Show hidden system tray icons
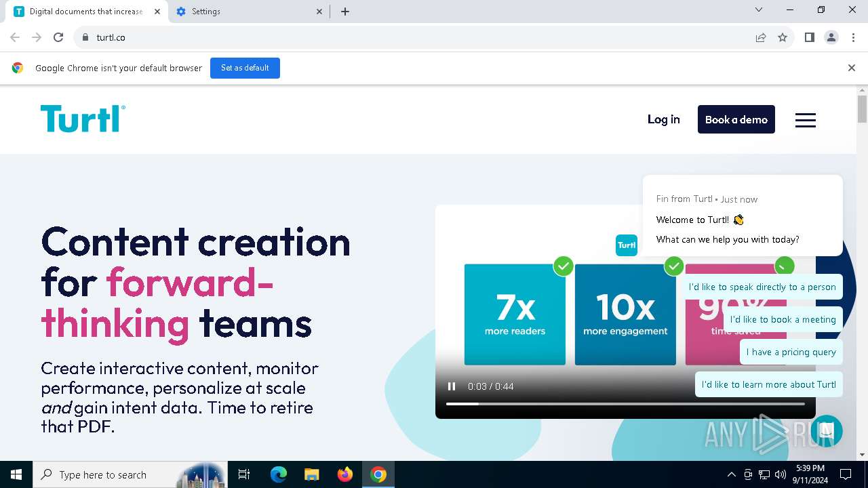868x488 pixels. (731, 474)
